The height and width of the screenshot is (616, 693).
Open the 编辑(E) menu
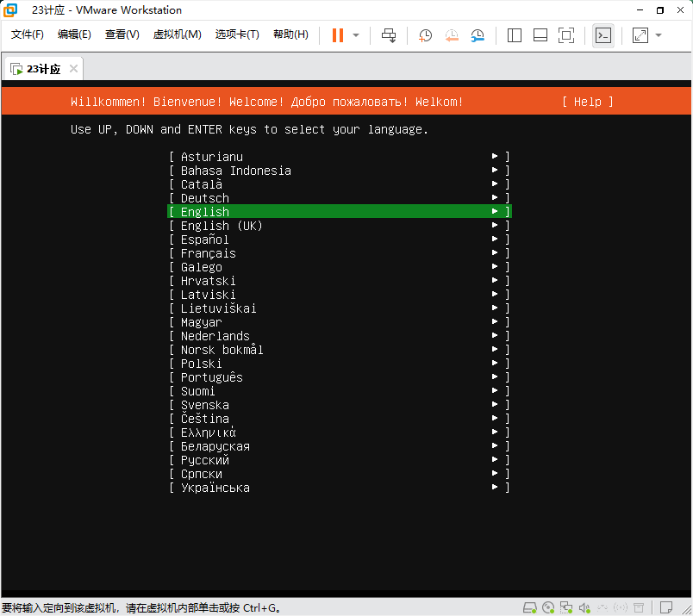pyautogui.click(x=74, y=34)
